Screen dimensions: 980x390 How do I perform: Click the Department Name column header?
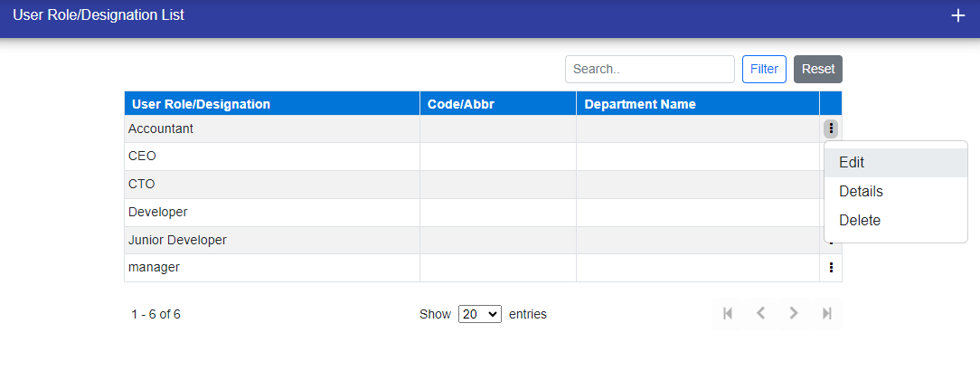point(640,104)
